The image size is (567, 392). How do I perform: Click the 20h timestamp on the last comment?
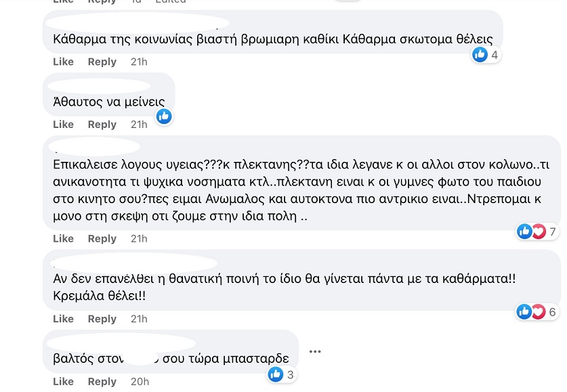(140, 382)
